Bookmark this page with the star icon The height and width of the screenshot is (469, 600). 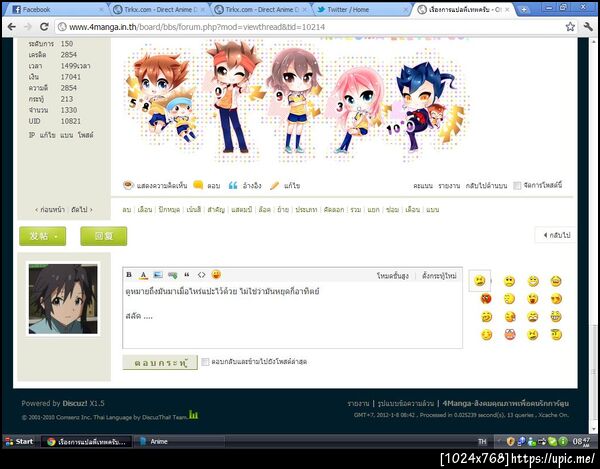[570, 26]
